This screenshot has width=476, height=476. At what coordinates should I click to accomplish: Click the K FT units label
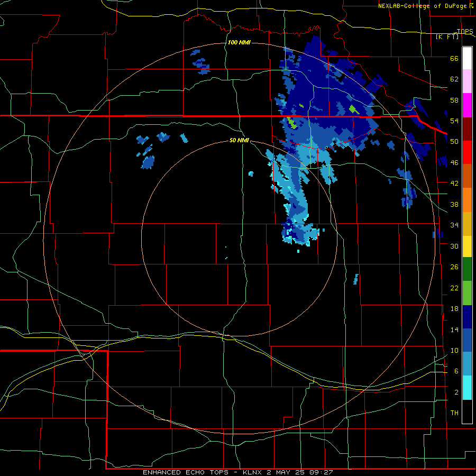(447, 36)
